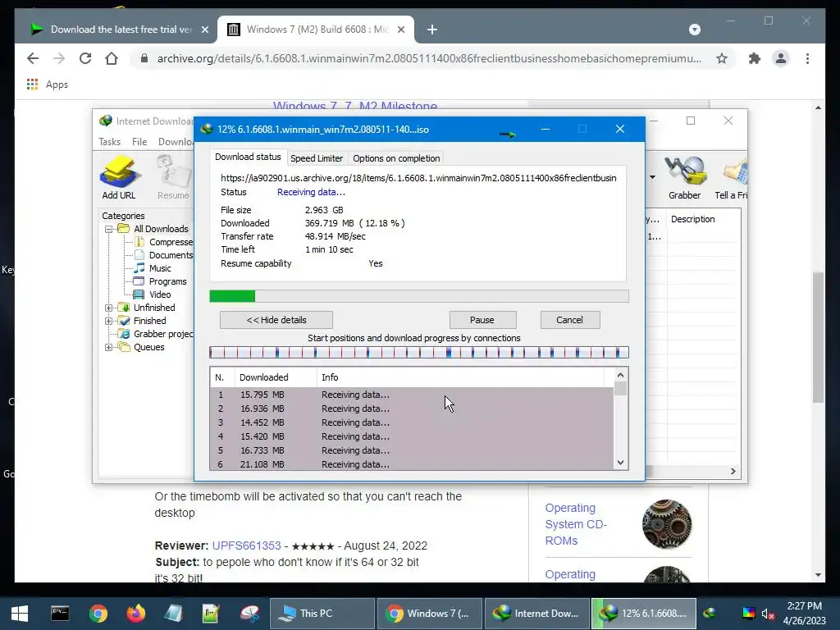Click the Info column header
840x630 pixels.
[x=459, y=377]
